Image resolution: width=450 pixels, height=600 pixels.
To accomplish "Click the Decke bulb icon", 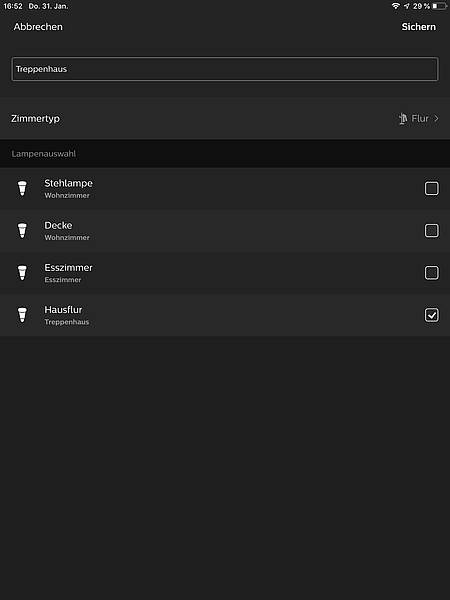I will click(22, 230).
